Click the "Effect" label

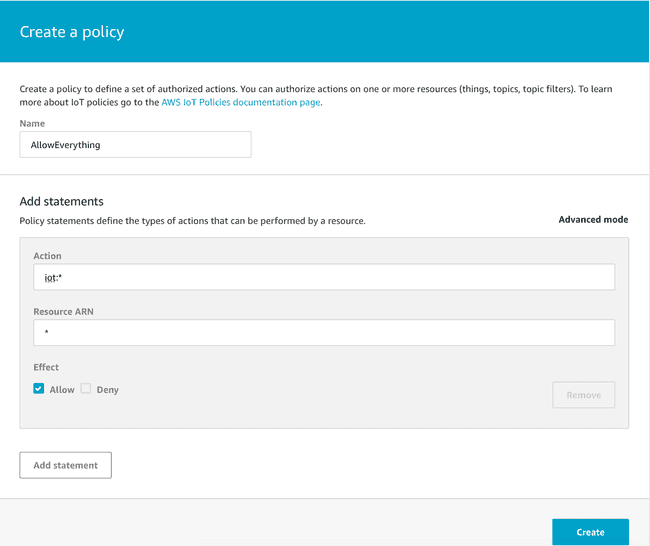(x=46, y=367)
